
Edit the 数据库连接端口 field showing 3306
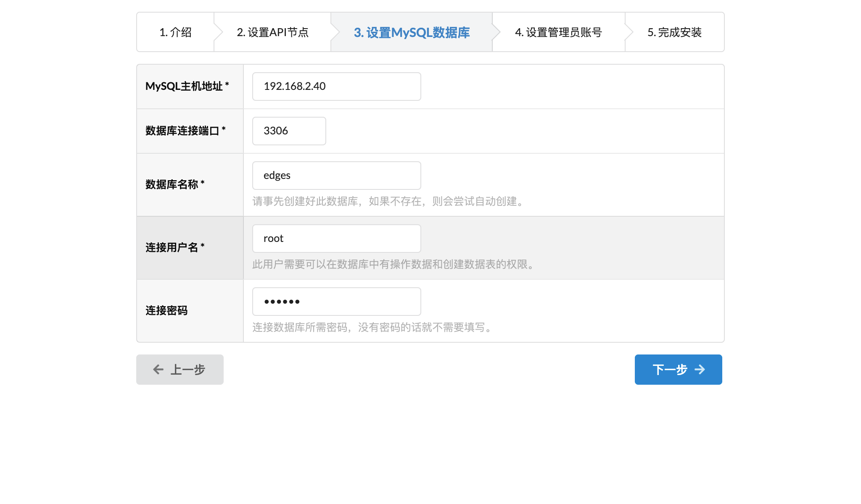click(289, 131)
